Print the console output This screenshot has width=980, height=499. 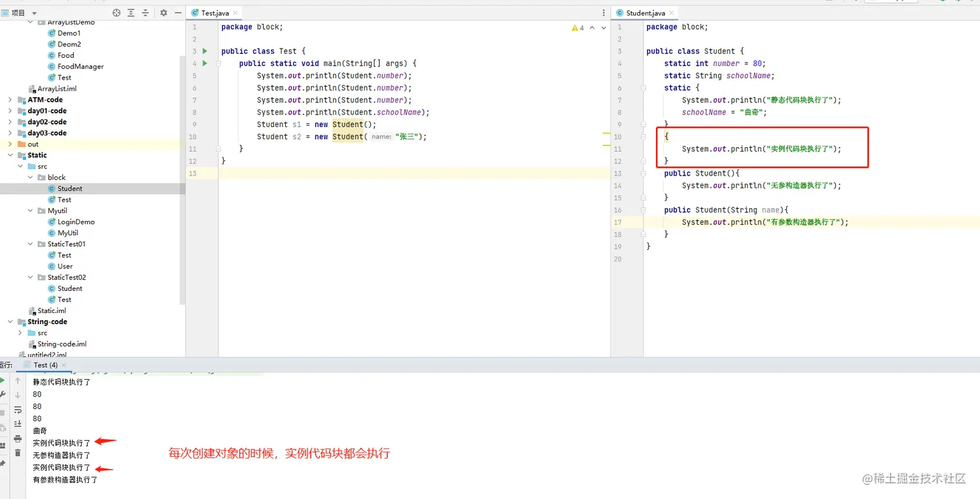coord(18,439)
